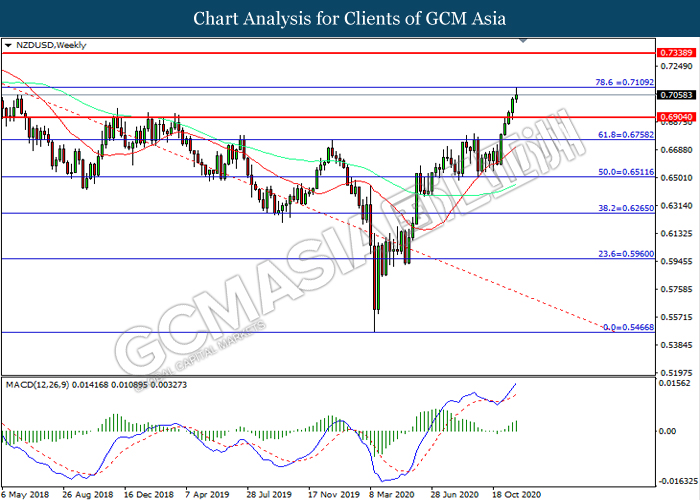
Task: Click the MACD 0.01562 scale value
Action: tap(675, 383)
